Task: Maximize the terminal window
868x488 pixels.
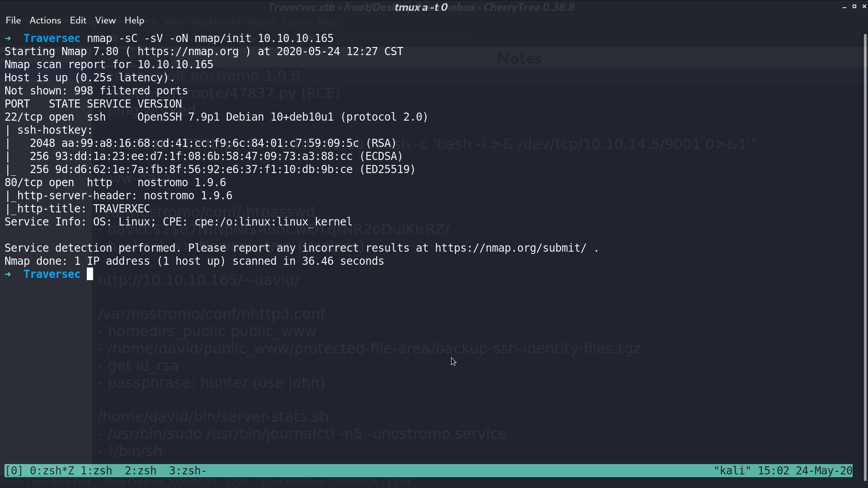Action: [x=854, y=7]
